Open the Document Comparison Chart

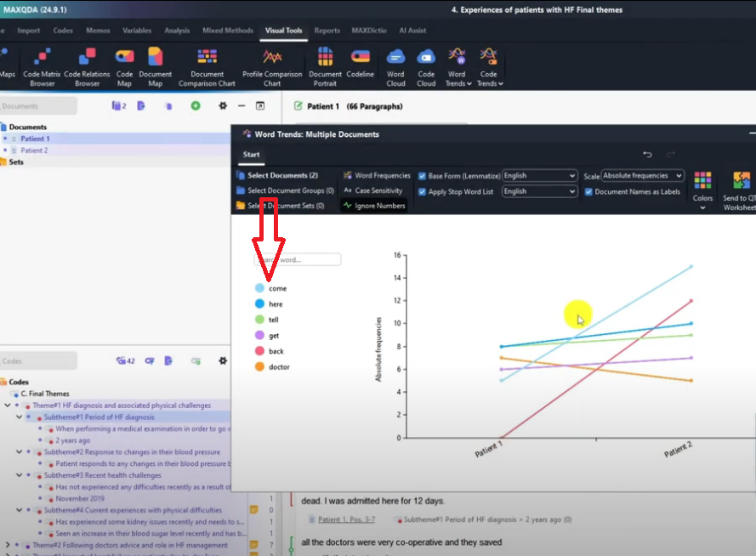[x=207, y=67]
